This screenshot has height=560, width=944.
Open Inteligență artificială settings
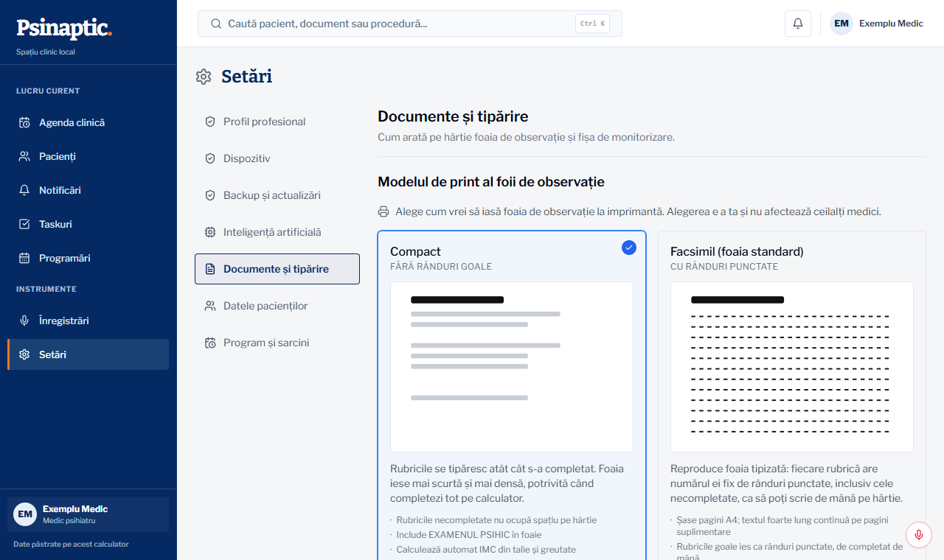tap(277, 232)
